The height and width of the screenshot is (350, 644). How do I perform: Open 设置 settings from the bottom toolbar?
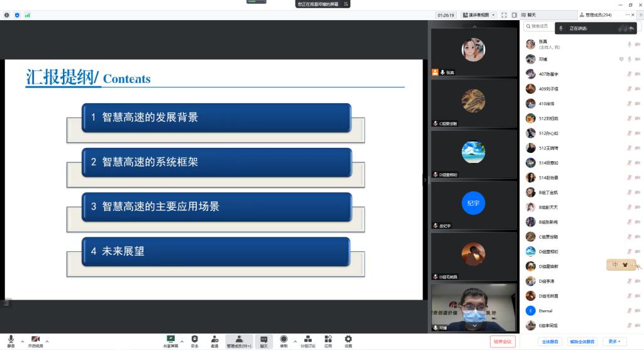(x=348, y=339)
